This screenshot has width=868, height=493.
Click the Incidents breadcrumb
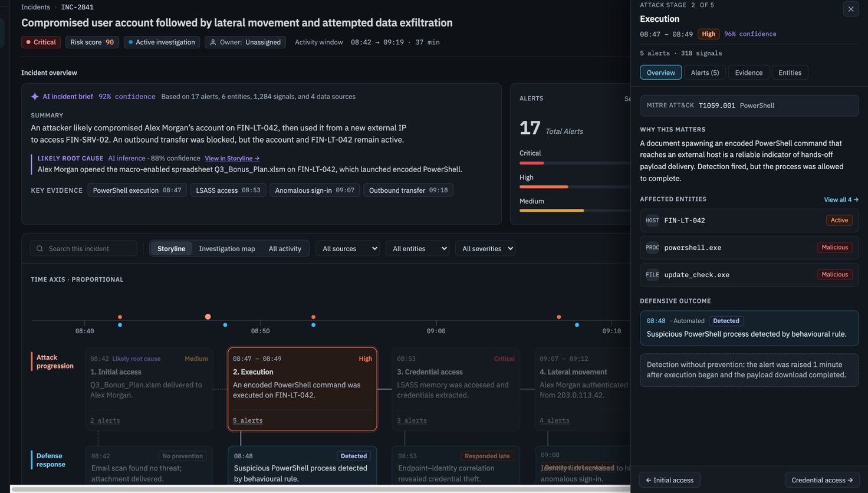point(35,7)
